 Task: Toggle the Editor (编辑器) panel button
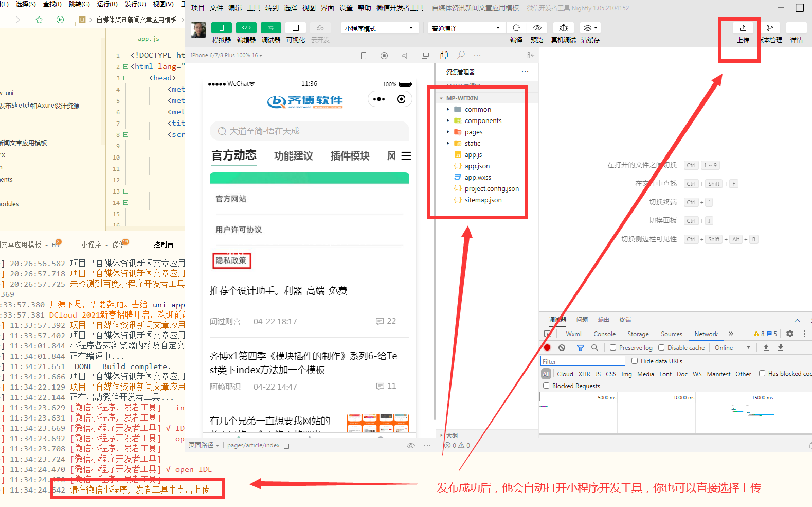coord(246,28)
